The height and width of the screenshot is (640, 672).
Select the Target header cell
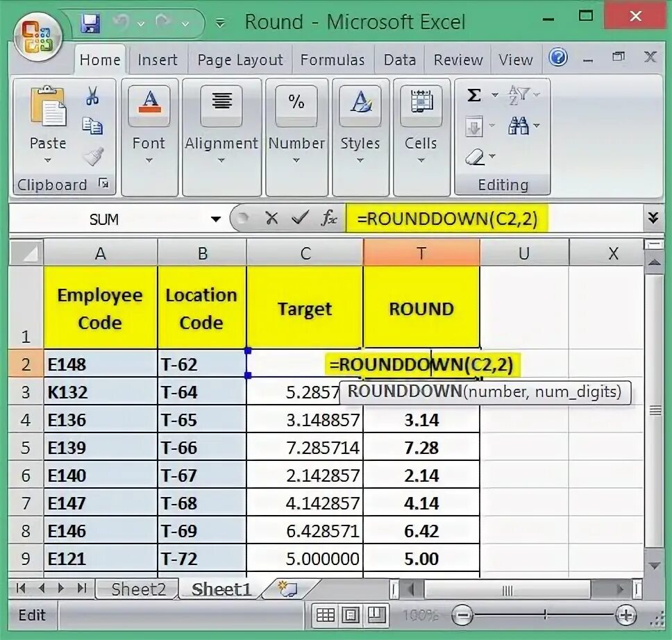(305, 308)
